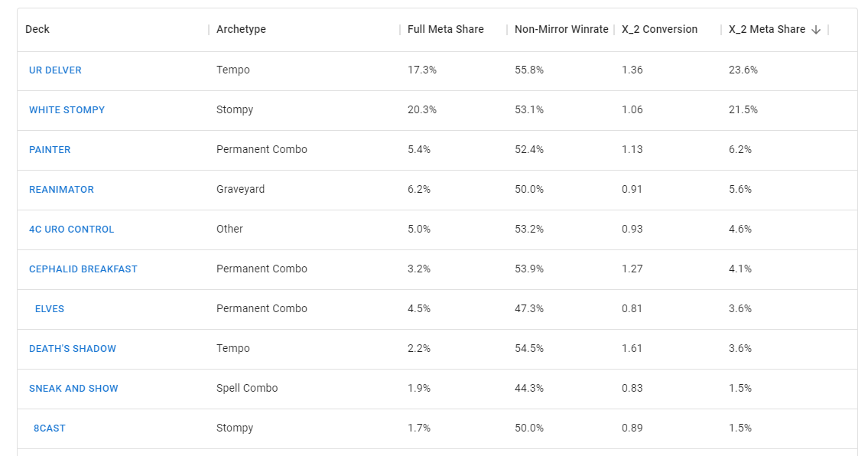Open the DEATH'S SHADOW deck link

73,349
